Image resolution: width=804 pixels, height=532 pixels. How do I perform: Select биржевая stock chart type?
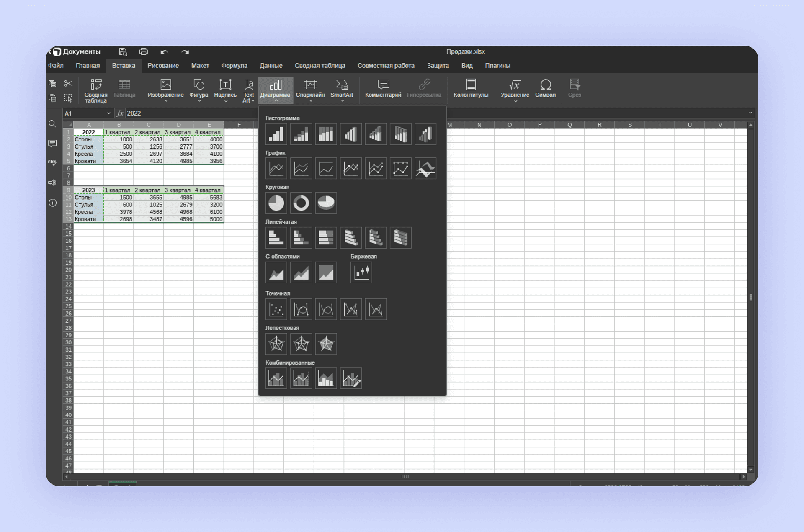[362, 272]
